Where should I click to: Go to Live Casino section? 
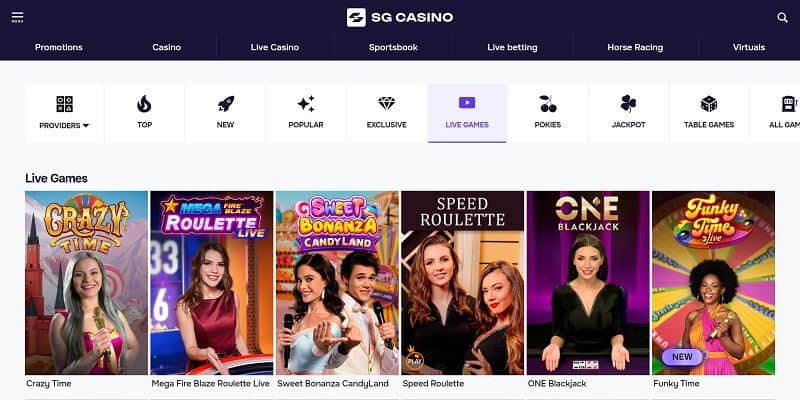[275, 47]
